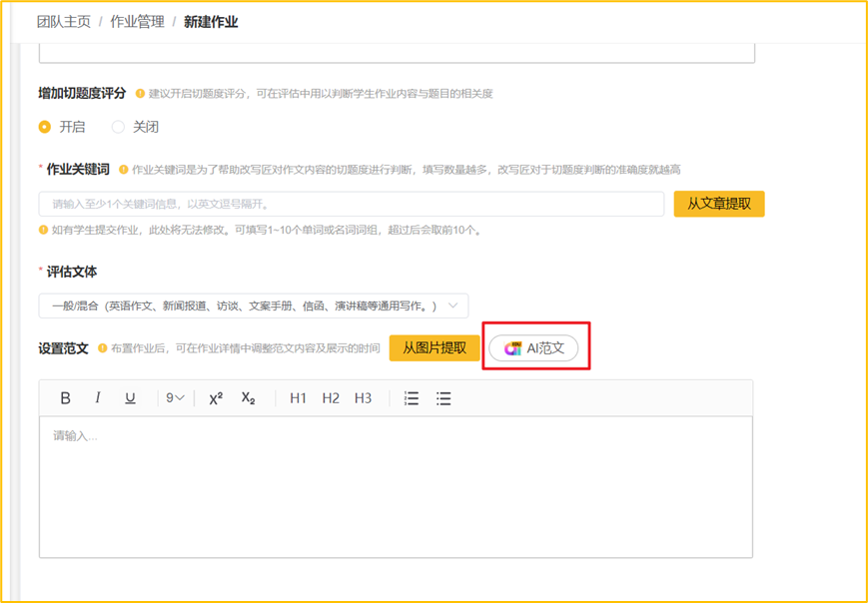Click the 新建作业 breadcrumb text
Viewport: 868px width, 603px height.
coord(211,22)
